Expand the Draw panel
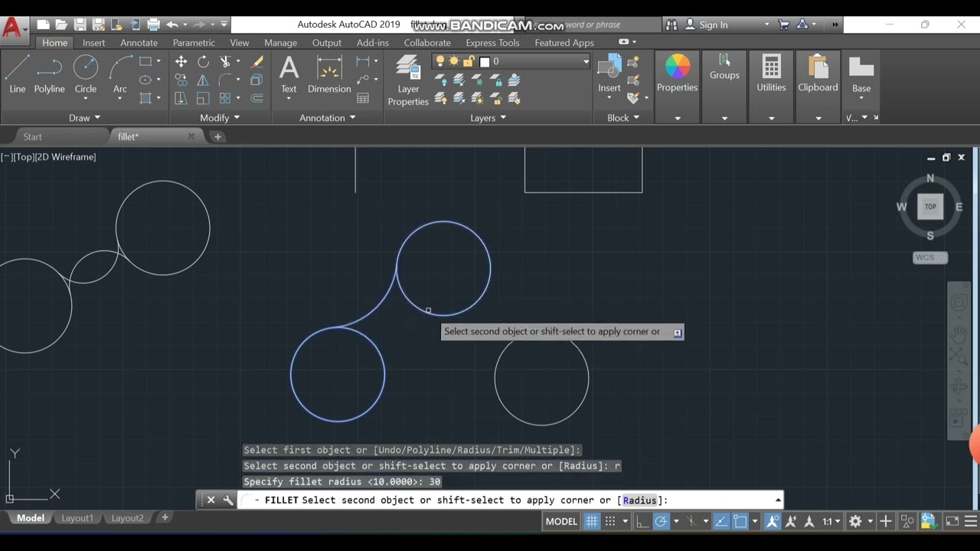 [x=85, y=118]
